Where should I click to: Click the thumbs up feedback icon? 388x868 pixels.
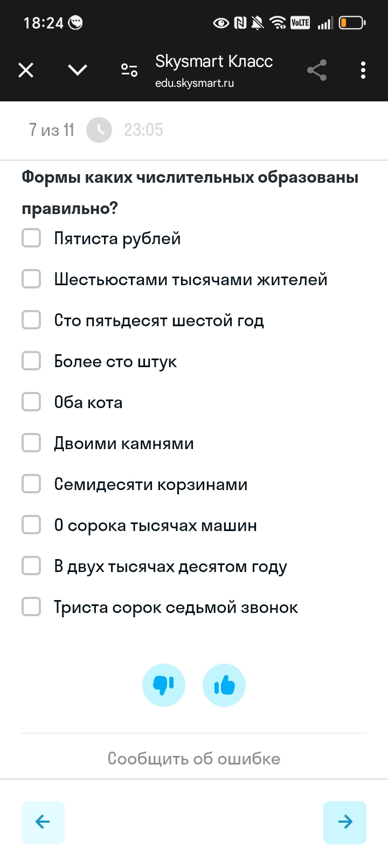coord(224,685)
